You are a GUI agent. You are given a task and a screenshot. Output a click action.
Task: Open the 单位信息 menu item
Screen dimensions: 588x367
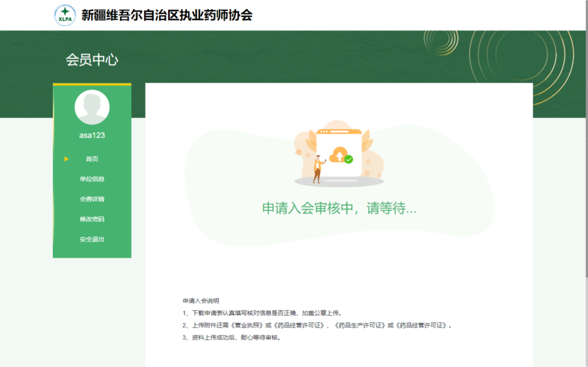point(92,179)
